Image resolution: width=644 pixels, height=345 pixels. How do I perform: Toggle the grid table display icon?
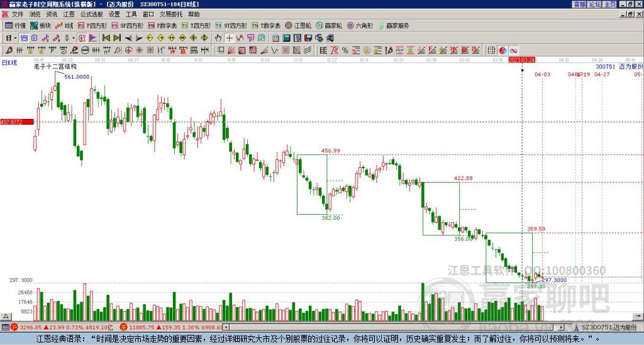pyautogui.click(x=491, y=50)
